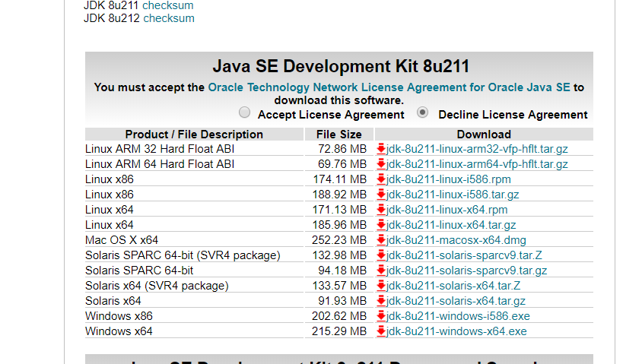Click the 132.98 MB file size cell
This screenshot has width=642, height=364.
click(340, 255)
